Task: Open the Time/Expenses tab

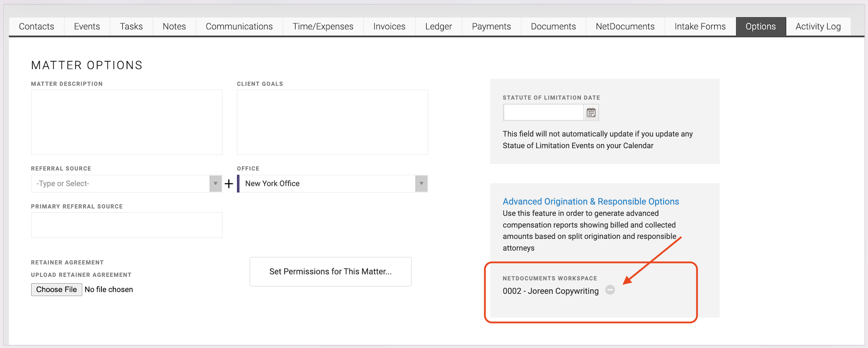Action: (x=323, y=27)
